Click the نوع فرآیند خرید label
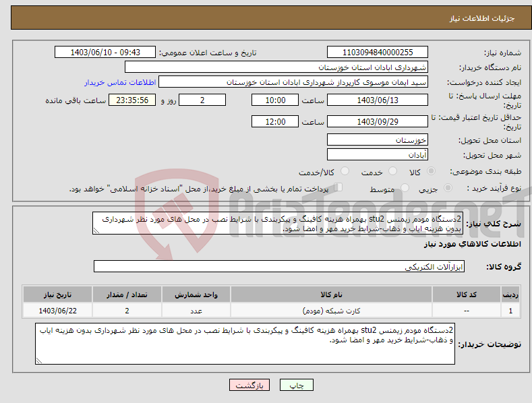The height and width of the screenshot is (403, 532). click(x=494, y=188)
